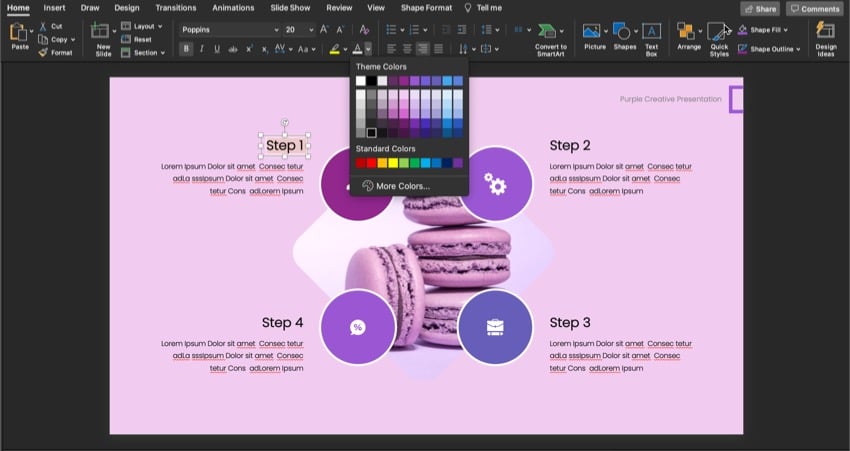The width and height of the screenshot is (850, 451).
Task: Toggle Bold formatting
Action: point(187,48)
